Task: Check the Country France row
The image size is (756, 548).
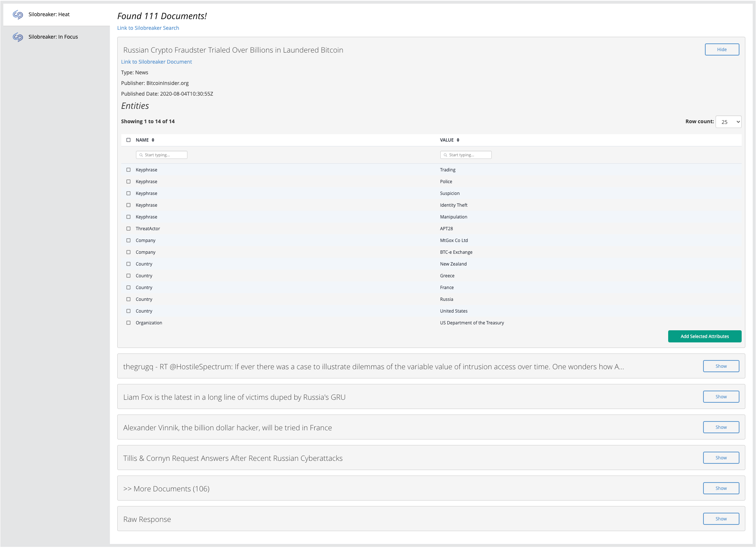Action: pos(128,288)
